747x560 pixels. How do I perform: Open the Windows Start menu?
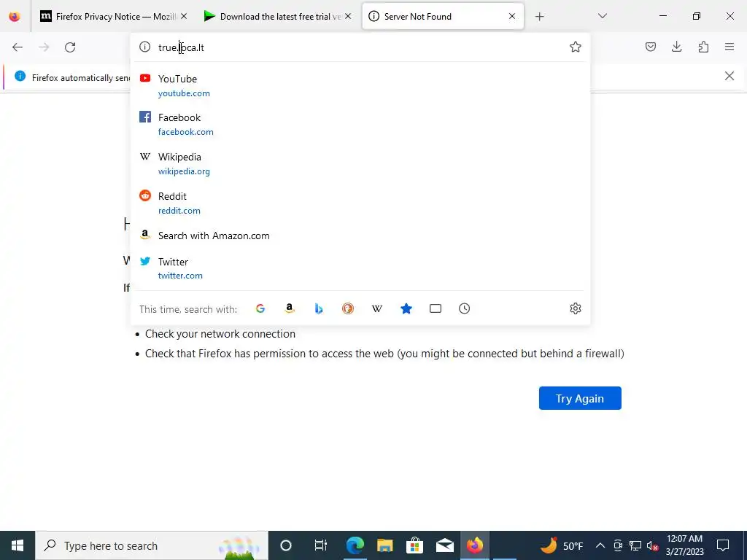pyautogui.click(x=18, y=545)
